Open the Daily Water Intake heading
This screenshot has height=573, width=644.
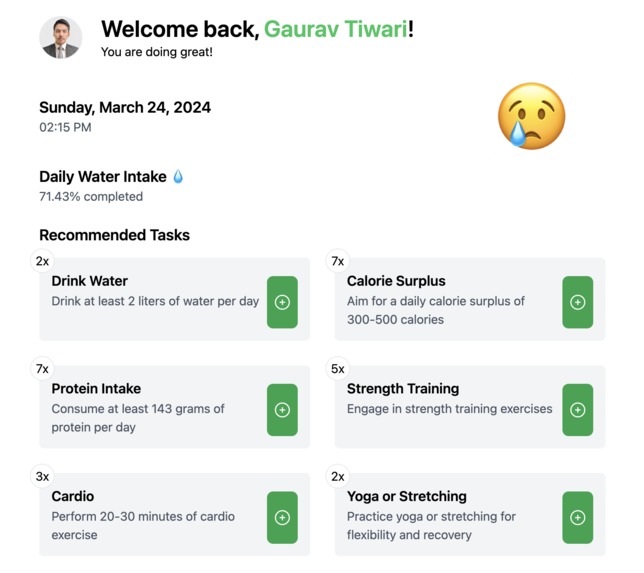point(103,177)
